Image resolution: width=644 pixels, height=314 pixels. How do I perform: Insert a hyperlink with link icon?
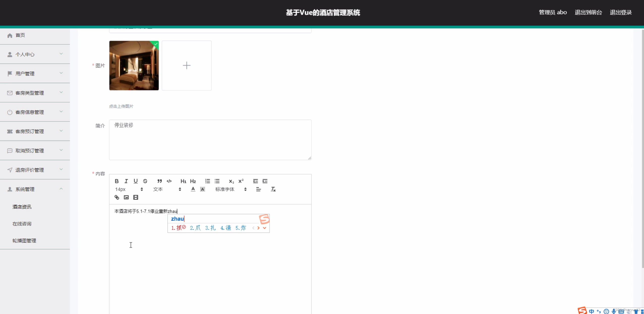pos(117,197)
